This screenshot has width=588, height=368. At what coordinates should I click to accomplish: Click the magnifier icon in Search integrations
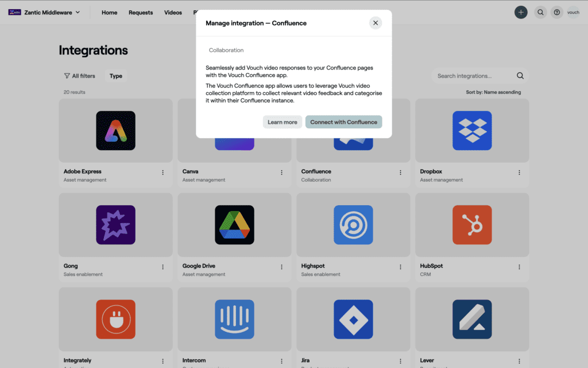pyautogui.click(x=520, y=75)
